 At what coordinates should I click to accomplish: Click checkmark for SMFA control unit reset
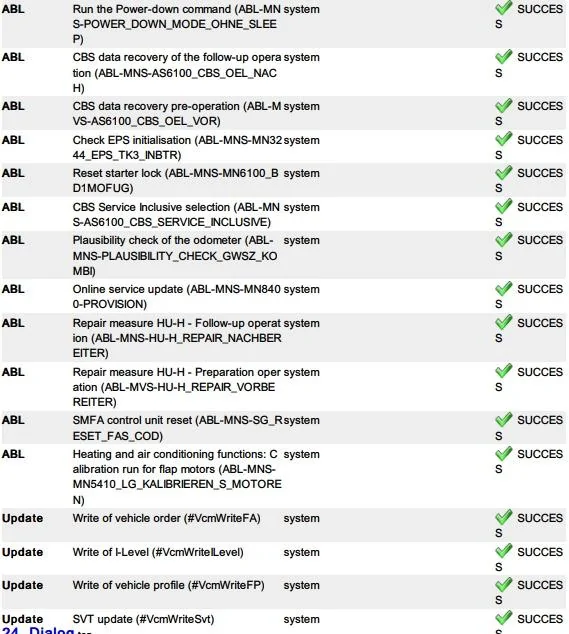tap(503, 419)
